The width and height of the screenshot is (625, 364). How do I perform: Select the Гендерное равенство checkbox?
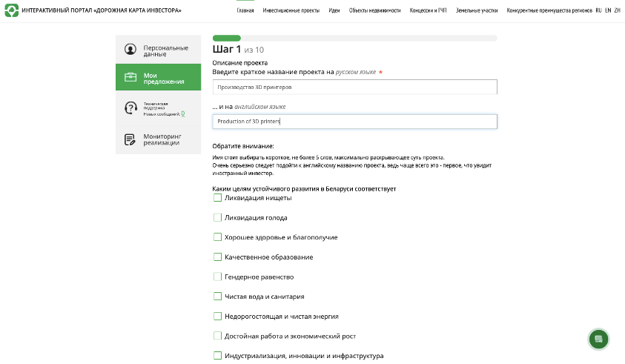pos(217,277)
